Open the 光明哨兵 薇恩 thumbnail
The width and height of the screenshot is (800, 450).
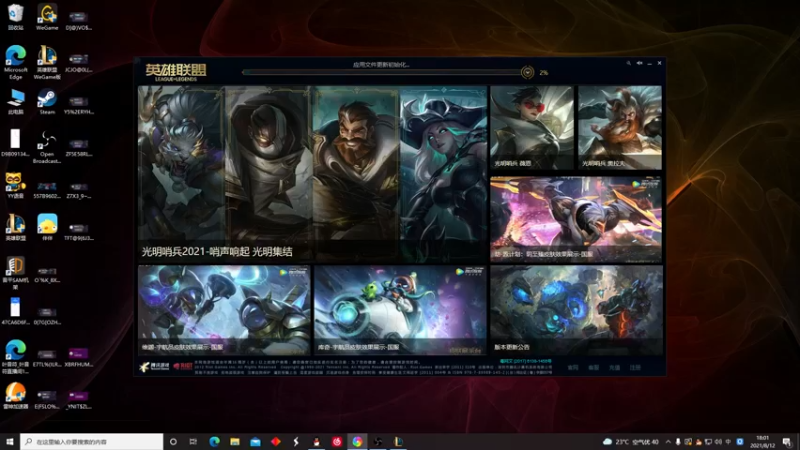click(x=532, y=128)
